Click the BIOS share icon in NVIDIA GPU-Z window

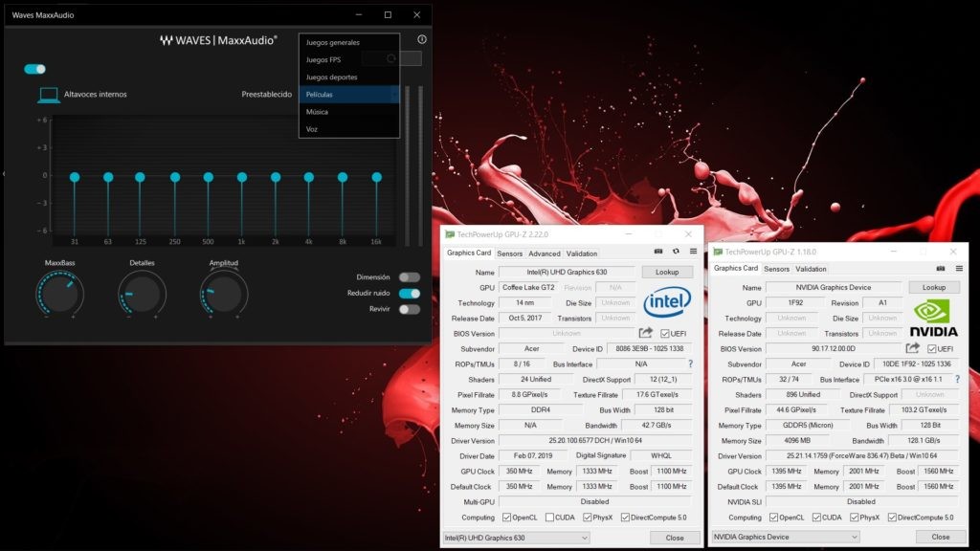click(913, 348)
